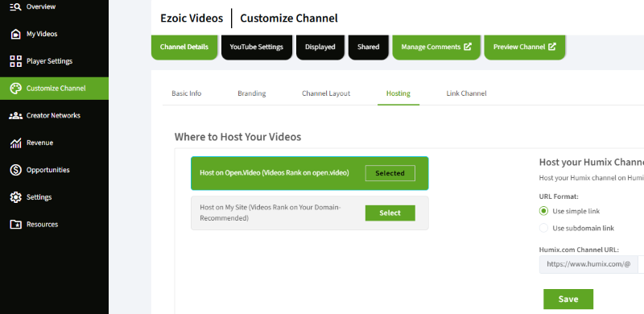The width and height of the screenshot is (644, 314).
Task: Switch to Link Channel tab
Action: [x=467, y=93]
